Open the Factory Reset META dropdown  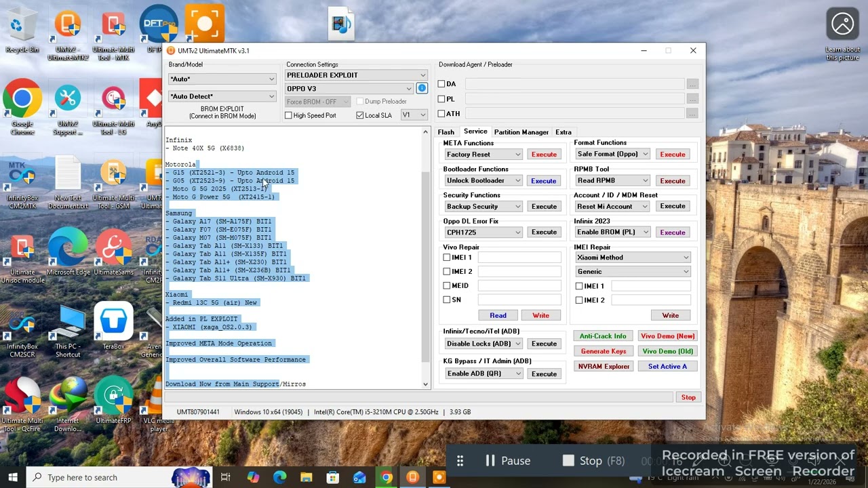click(x=484, y=155)
